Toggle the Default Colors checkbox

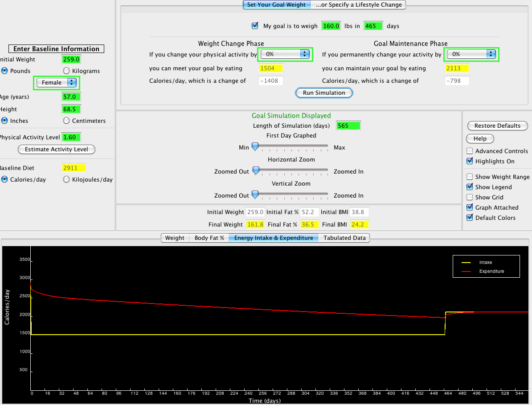470,217
